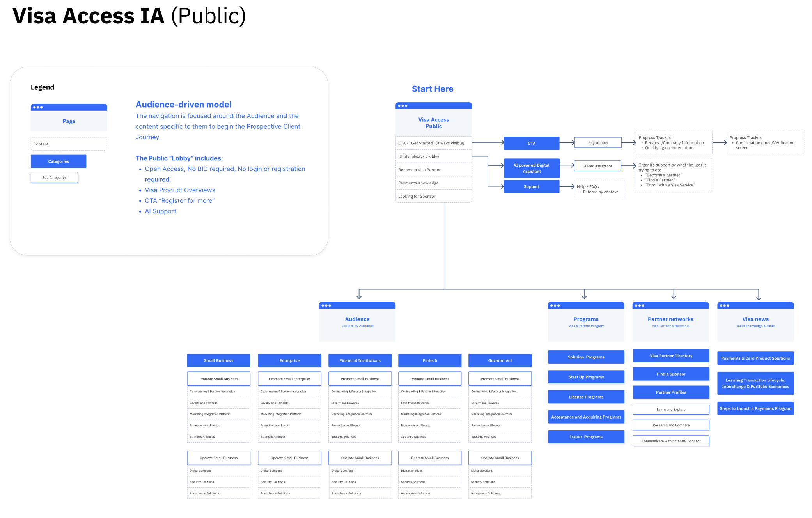Select Learn and Explore sub category
Viewport: 812px width, 518px height.
click(x=671, y=409)
